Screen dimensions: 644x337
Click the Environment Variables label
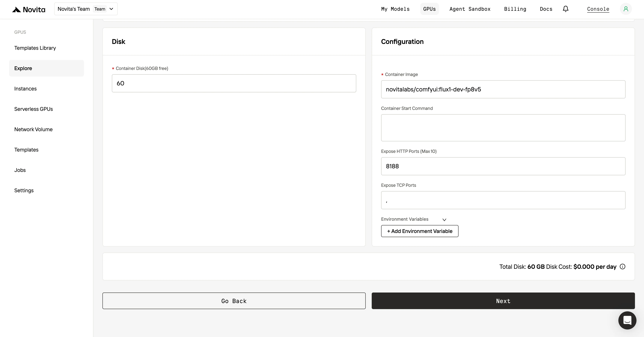click(404, 219)
